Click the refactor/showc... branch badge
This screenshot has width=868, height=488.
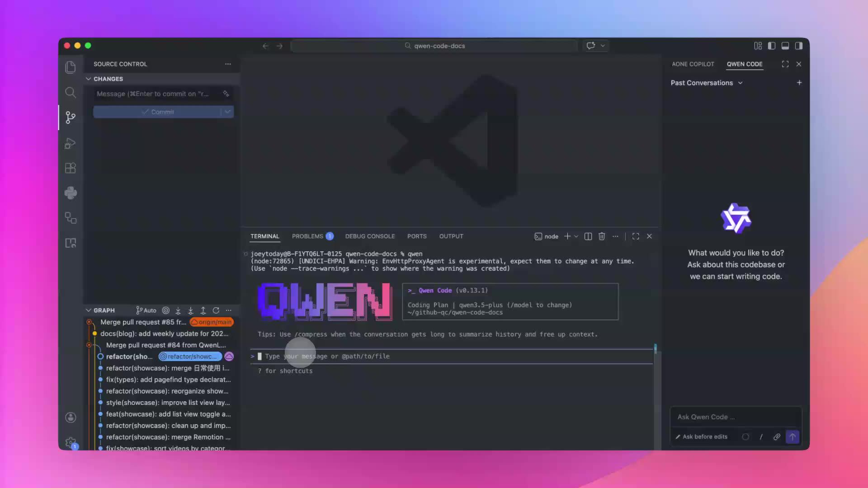190,357
